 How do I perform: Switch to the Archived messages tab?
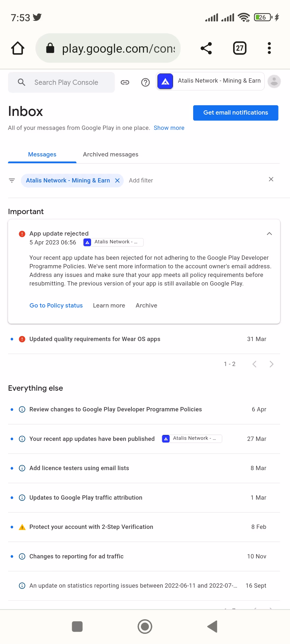(x=111, y=155)
